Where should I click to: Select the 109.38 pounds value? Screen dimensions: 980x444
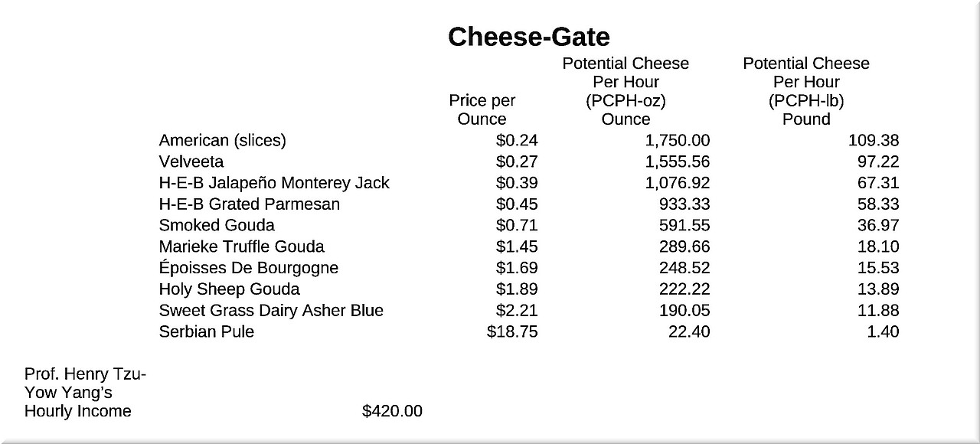pos(874,140)
